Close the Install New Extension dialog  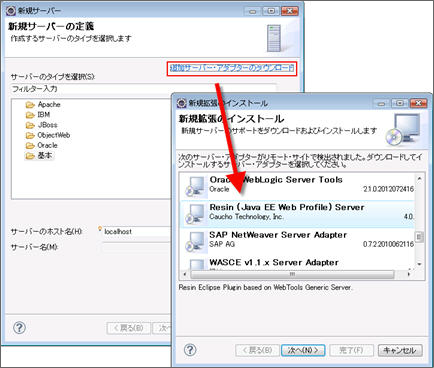coord(418,103)
